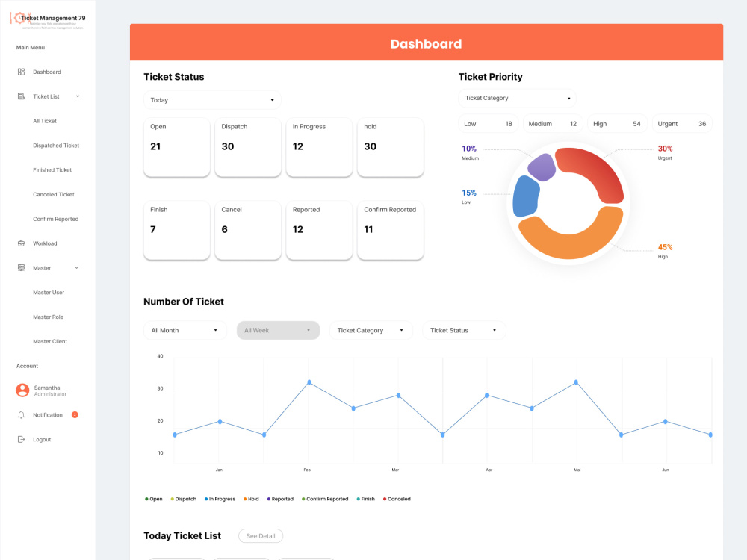Click the Dashboard grid icon in sidebar

[21, 72]
